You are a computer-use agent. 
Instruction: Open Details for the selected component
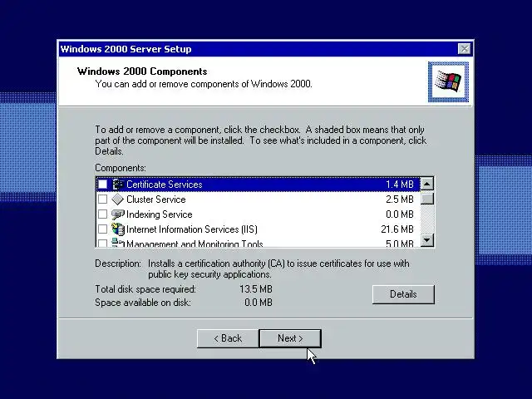click(x=403, y=294)
